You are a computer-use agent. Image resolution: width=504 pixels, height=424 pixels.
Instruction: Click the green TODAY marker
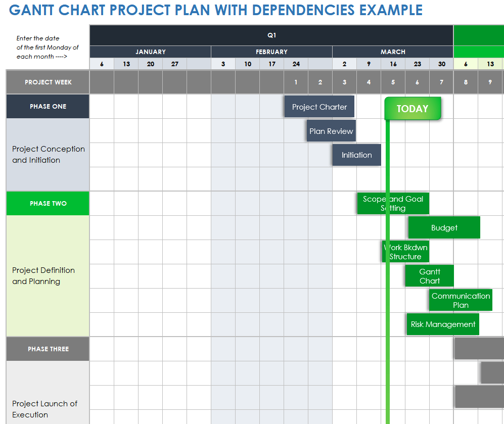(x=413, y=109)
